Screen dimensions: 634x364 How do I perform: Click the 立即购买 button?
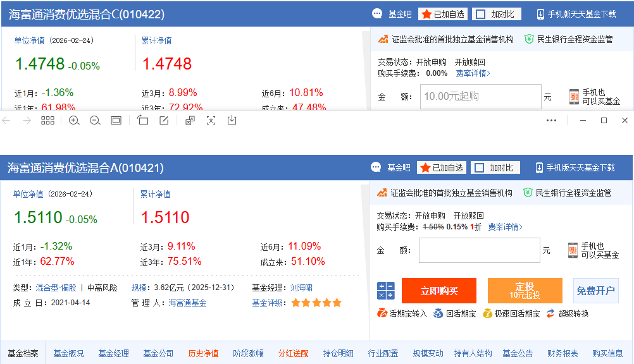(x=439, y=291)
